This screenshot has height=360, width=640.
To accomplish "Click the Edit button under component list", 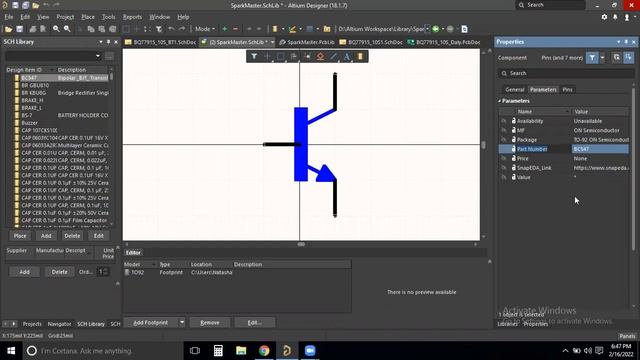I will coord(99,236).
